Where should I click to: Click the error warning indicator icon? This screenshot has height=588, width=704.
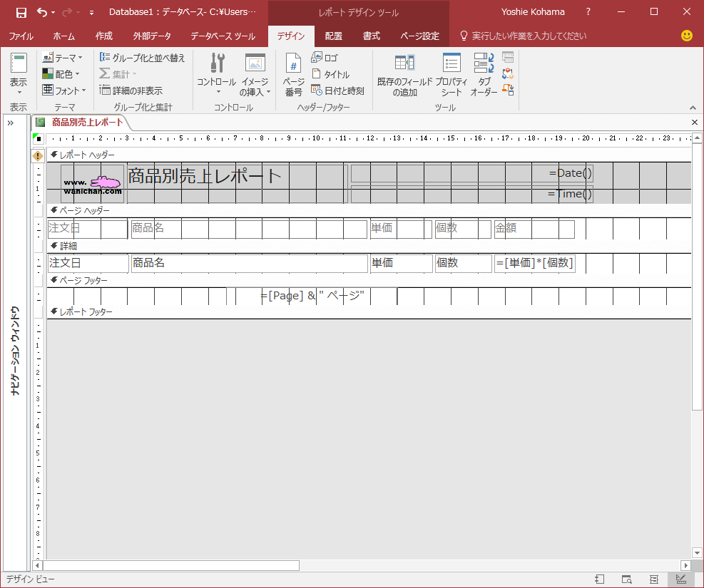38,156
